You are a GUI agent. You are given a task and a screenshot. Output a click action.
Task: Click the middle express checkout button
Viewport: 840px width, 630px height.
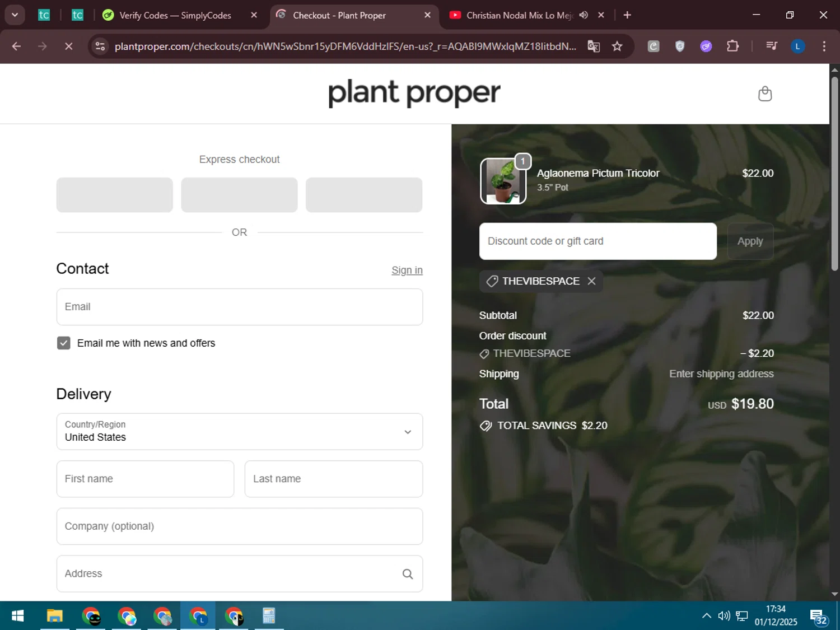click(x=239, y=195)
